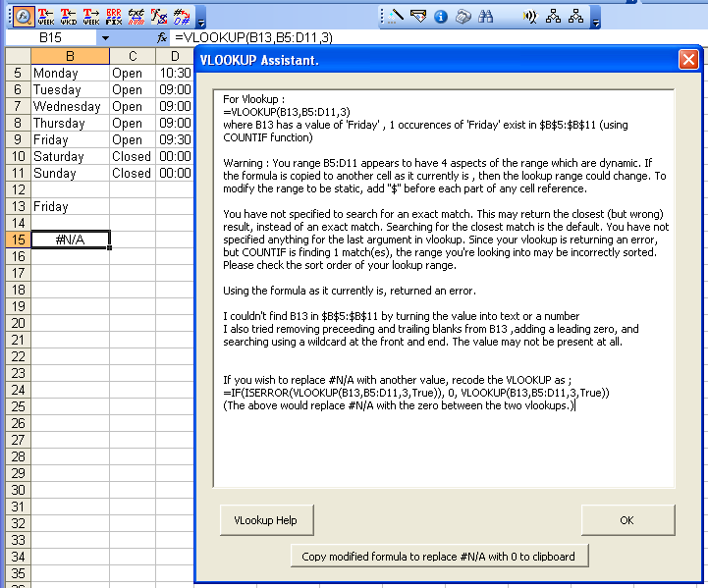Click the muted speaker toolbar icon
This screenshot has width=708, height=588.
[530, 17]
